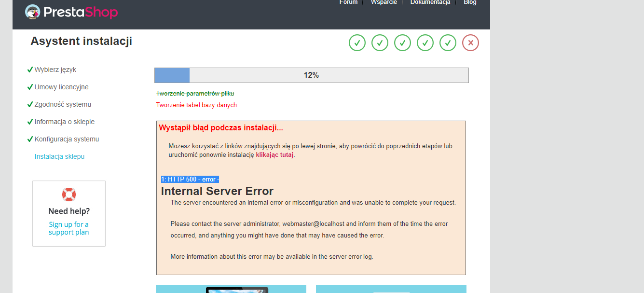644x293 pixels.
Task: Click the red X failed step circle
Action: coord(470,42)
